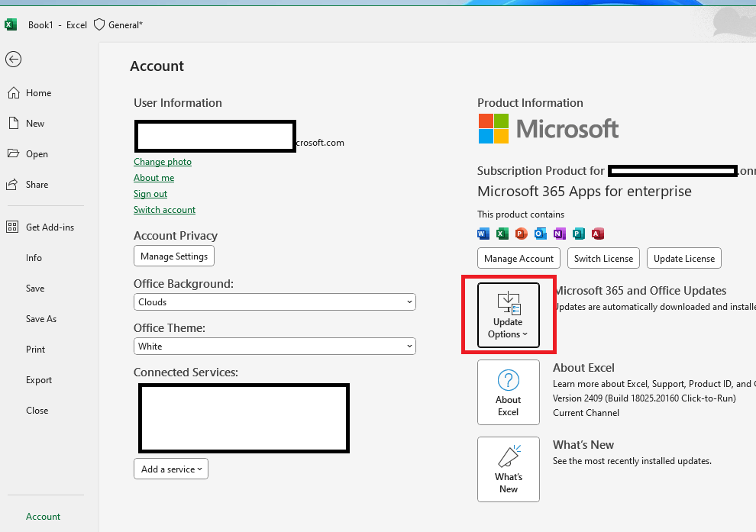Click the Word app icon under product contents
The height and width of the screenshot is (532, 756).
[483, 234]
